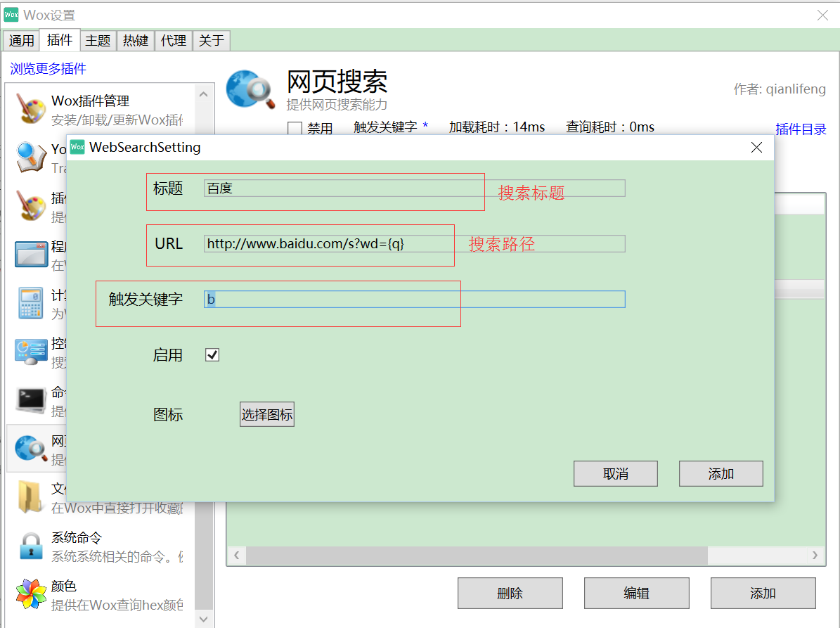Click the 插件目录 link
Image resolution: width=840 pixels, height=628 pixels.
(x=801, y=129)
